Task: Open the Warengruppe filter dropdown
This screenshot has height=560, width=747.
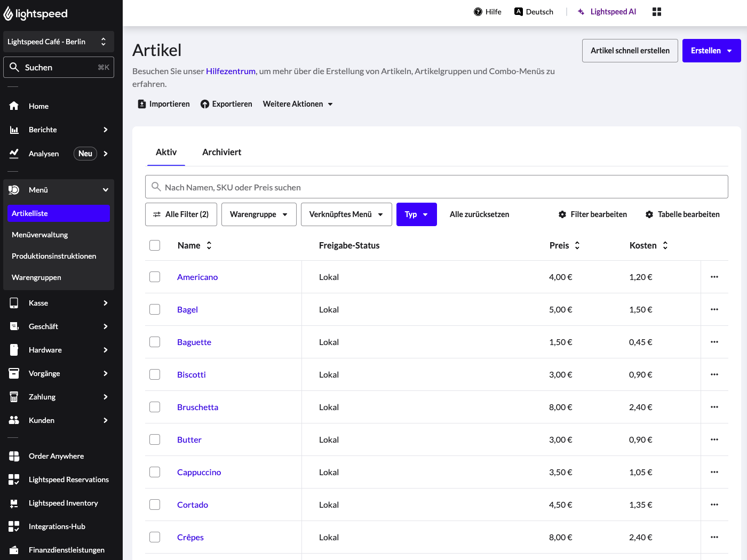Action: point(259,214)
